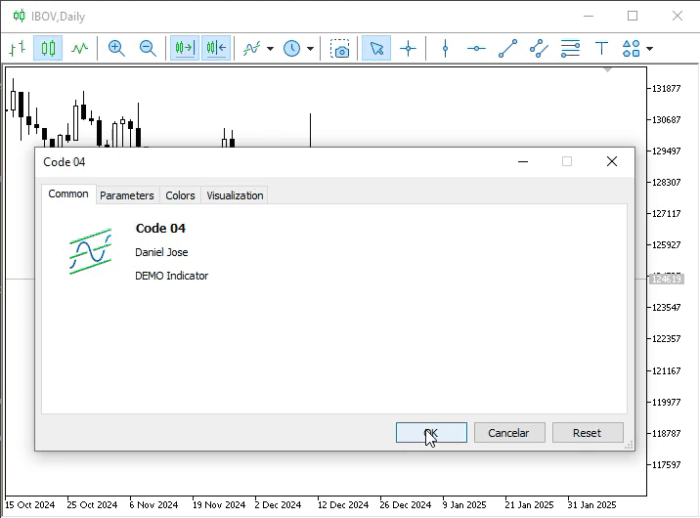Click the 15 Oct 2024 date label
700x518 pixels.
point(30,505)
